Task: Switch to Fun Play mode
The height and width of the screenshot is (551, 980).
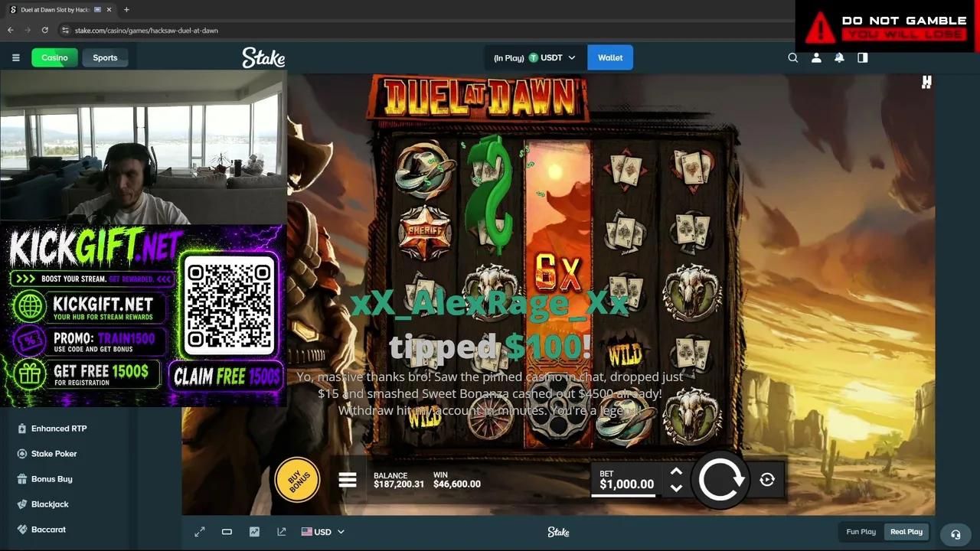Action: tap(861, 532)
